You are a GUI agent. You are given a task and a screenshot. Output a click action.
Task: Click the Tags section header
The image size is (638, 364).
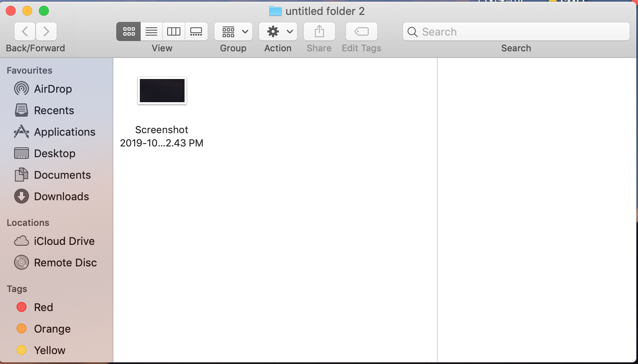point(17,289)
